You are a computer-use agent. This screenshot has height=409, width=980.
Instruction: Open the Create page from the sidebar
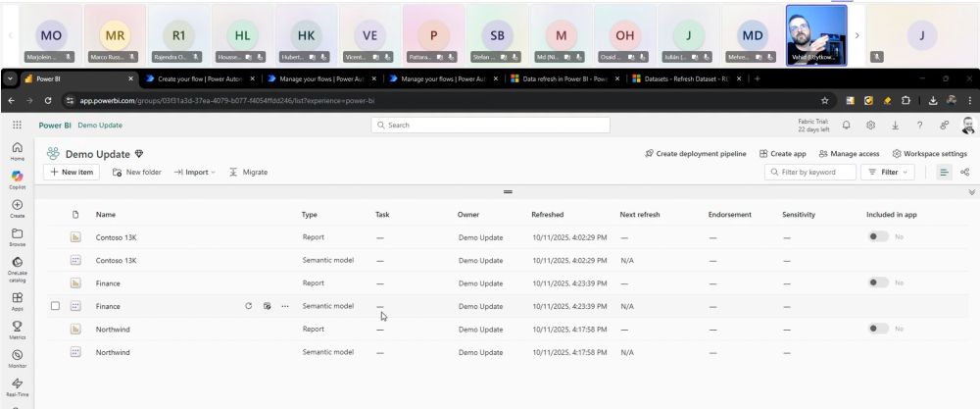pos(17,208)
